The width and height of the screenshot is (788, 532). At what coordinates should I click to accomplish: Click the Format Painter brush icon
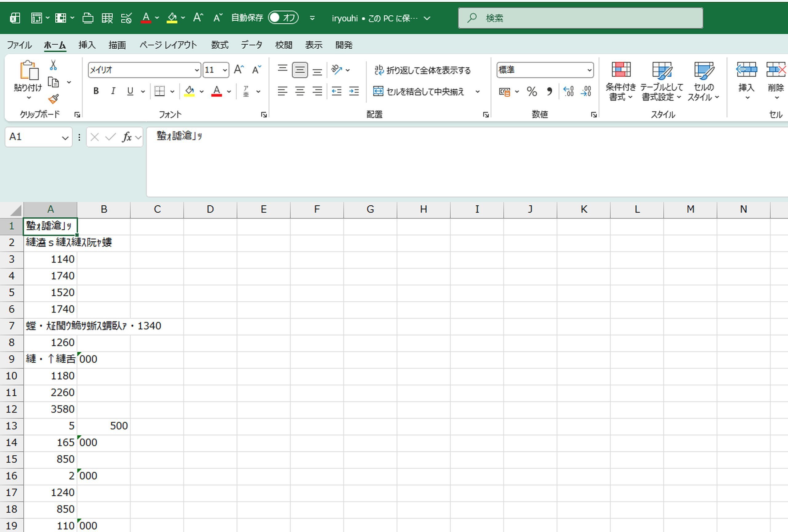click(53, 99)
